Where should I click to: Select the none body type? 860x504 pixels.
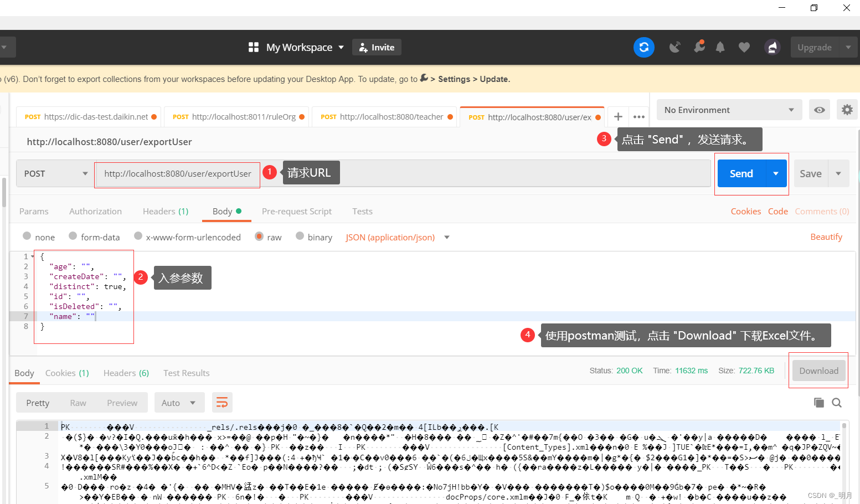pos(27,236)
